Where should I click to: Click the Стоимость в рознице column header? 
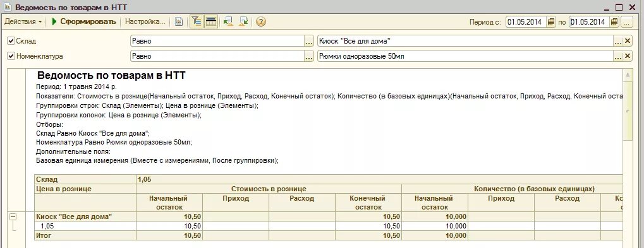pyautogui.click(x=269, y=189)
